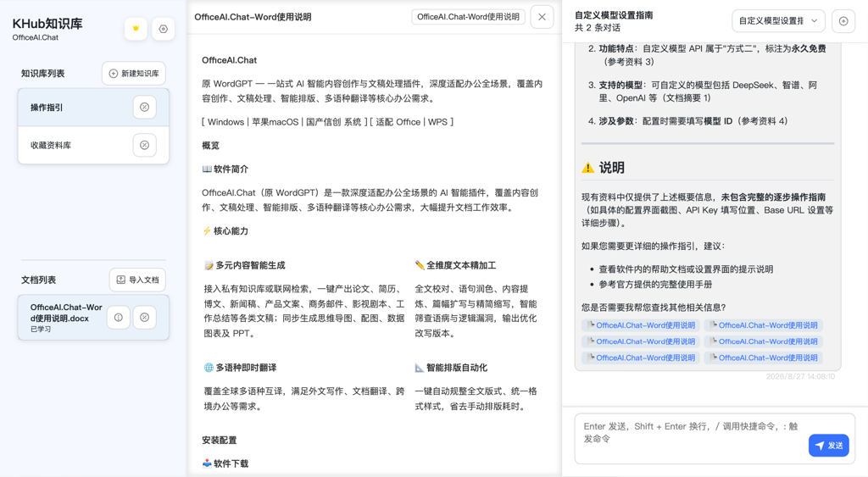Click the 您是否需要我帮您查找其他相关信息 line
This screenshot has height=477, width=868.
pos(654,308)
